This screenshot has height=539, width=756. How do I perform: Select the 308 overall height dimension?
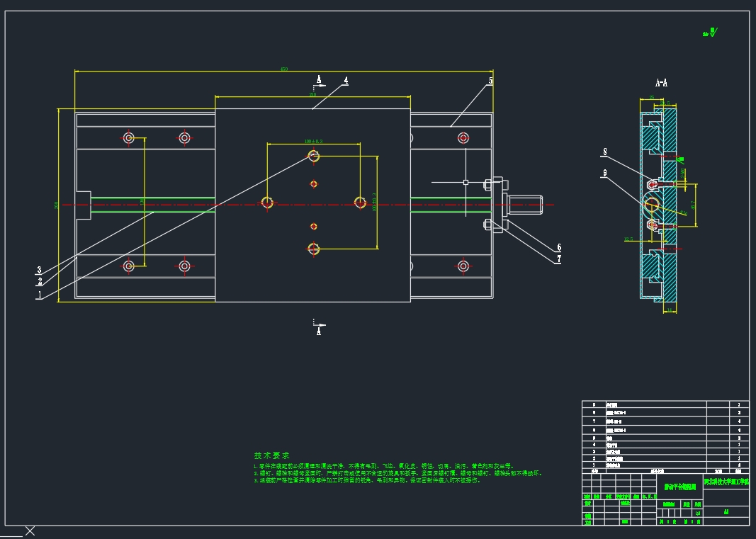(x=57, y=205)
